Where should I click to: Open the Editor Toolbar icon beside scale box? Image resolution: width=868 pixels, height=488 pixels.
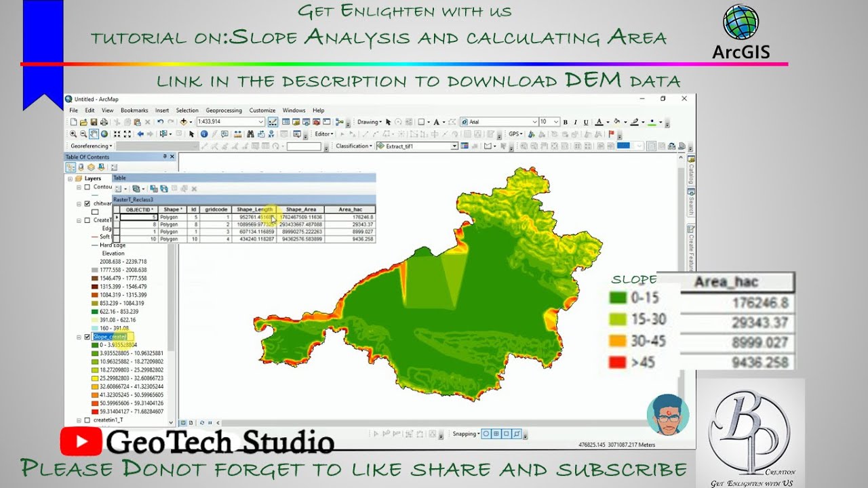(x=273, y=122)
